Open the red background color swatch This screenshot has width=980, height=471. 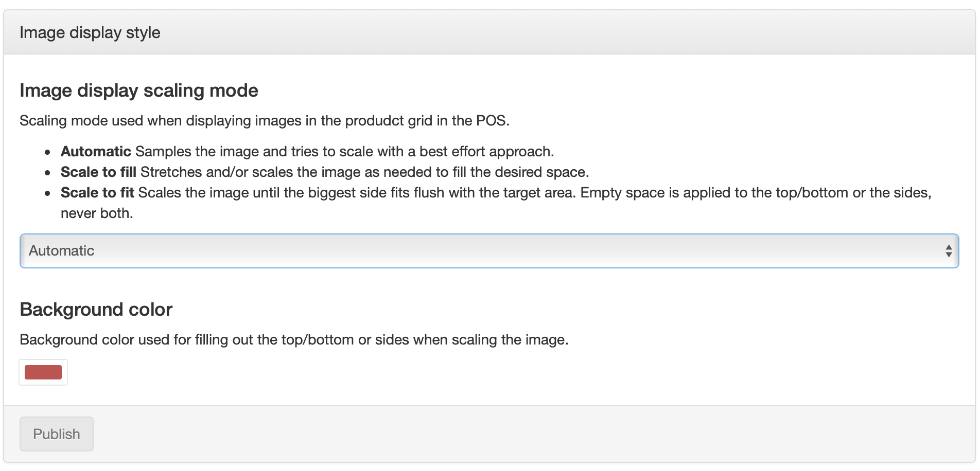pyautogui.click(x=43, y=372)
